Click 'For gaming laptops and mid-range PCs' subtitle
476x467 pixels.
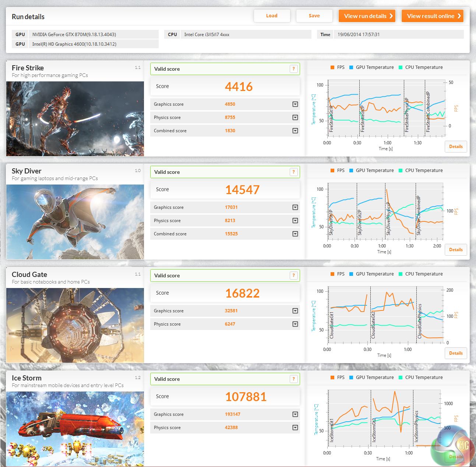55,178
